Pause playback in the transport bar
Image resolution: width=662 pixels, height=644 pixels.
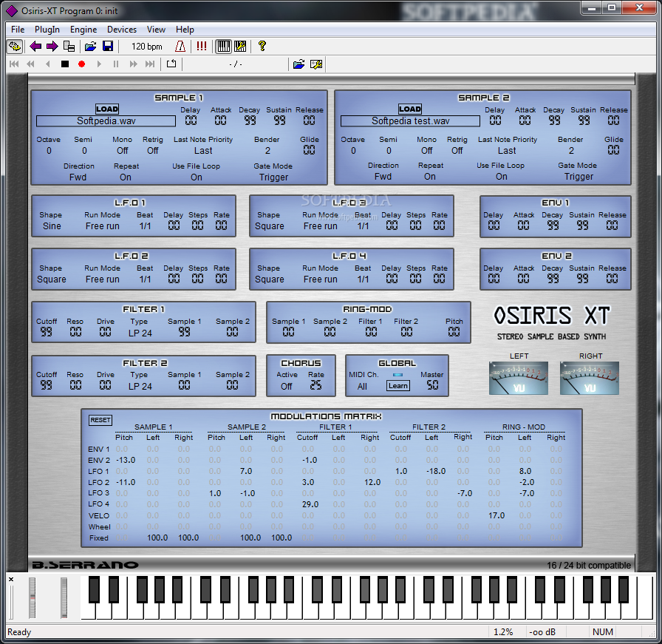click(x=116, y=64)
